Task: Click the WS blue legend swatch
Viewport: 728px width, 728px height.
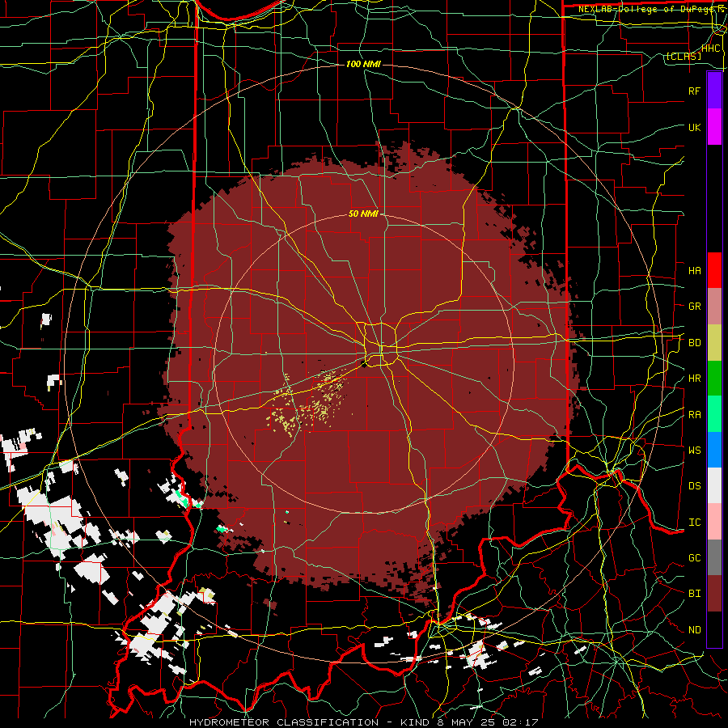Action: [x=714, y=450]
